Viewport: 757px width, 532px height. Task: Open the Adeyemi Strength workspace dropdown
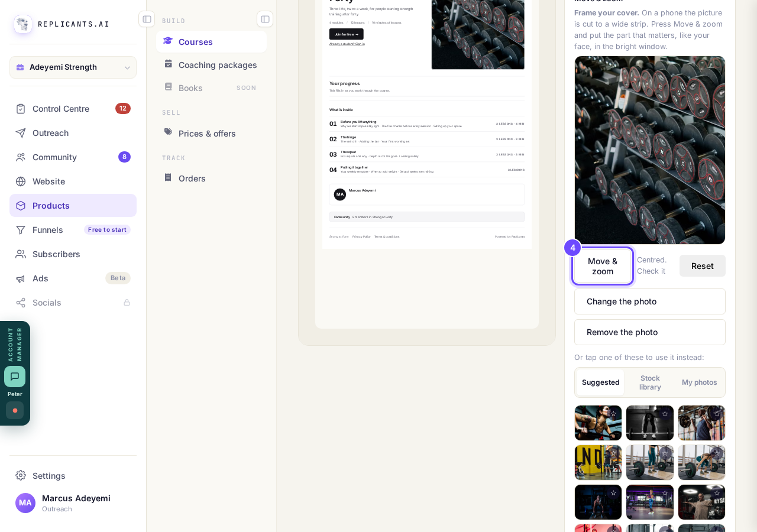[73, 67]
